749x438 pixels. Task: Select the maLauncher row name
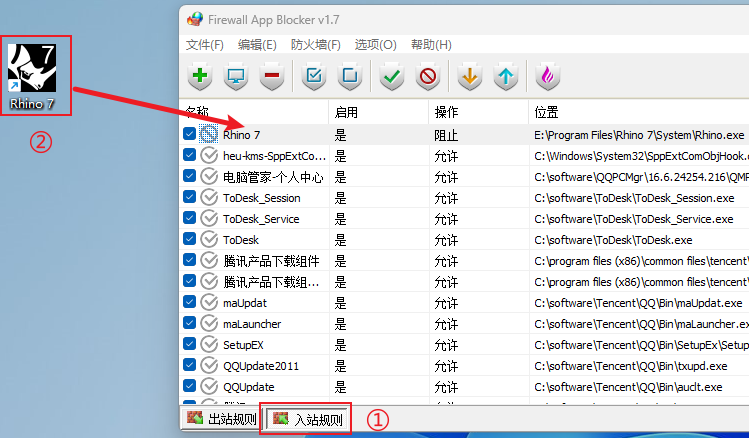[x=252, y=324]
